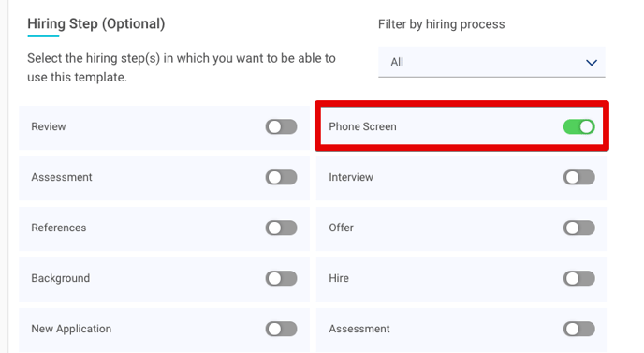Click the New Application row label
Viewport: 644px width, 353px height.
pos(71,329)
